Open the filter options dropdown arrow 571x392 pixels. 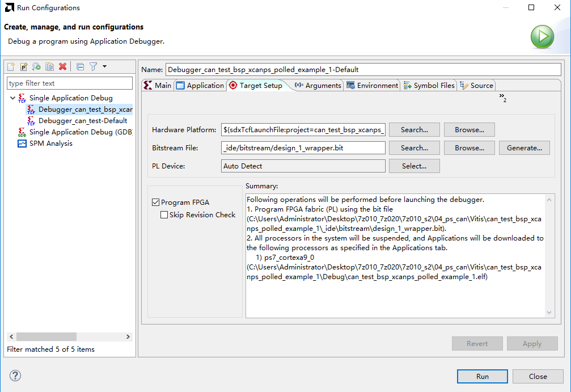(104, 66)
